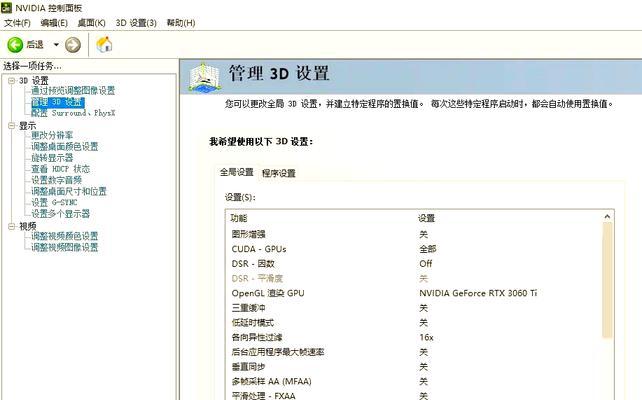This screenshot has width=642, height=400.
Task: Switch to the 程序设置 tab
Action: pos(279,173)
